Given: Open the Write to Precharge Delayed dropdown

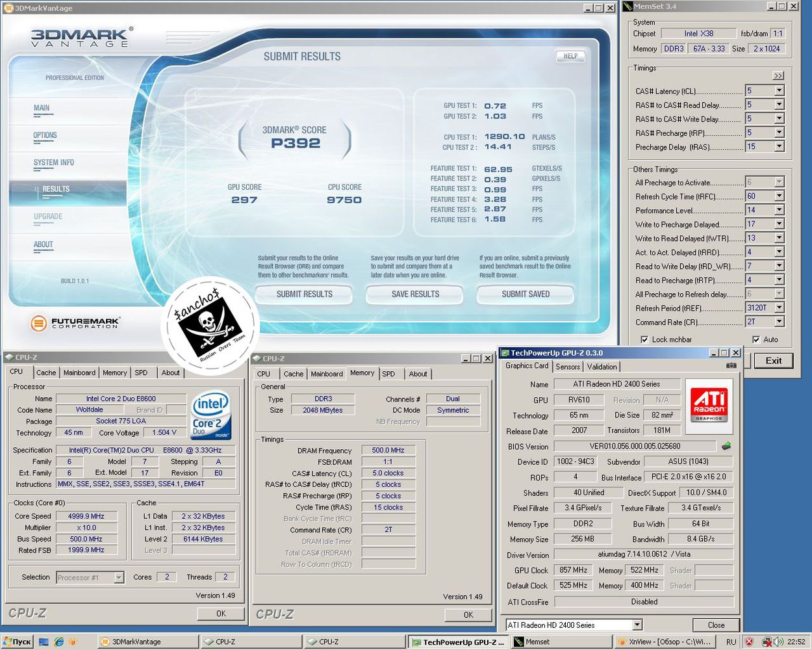Looking at the screenshot, I should 779,224.
